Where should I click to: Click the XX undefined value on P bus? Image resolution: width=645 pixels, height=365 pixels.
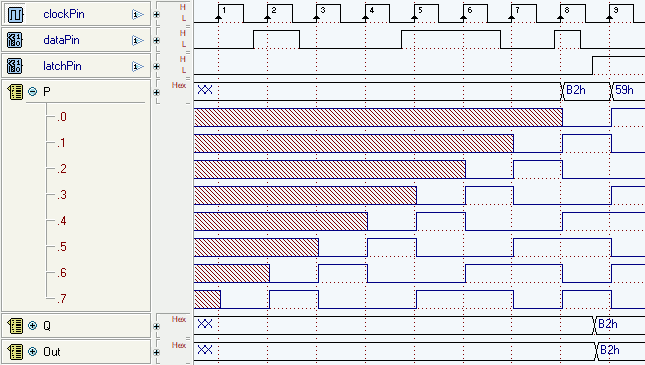205,90
